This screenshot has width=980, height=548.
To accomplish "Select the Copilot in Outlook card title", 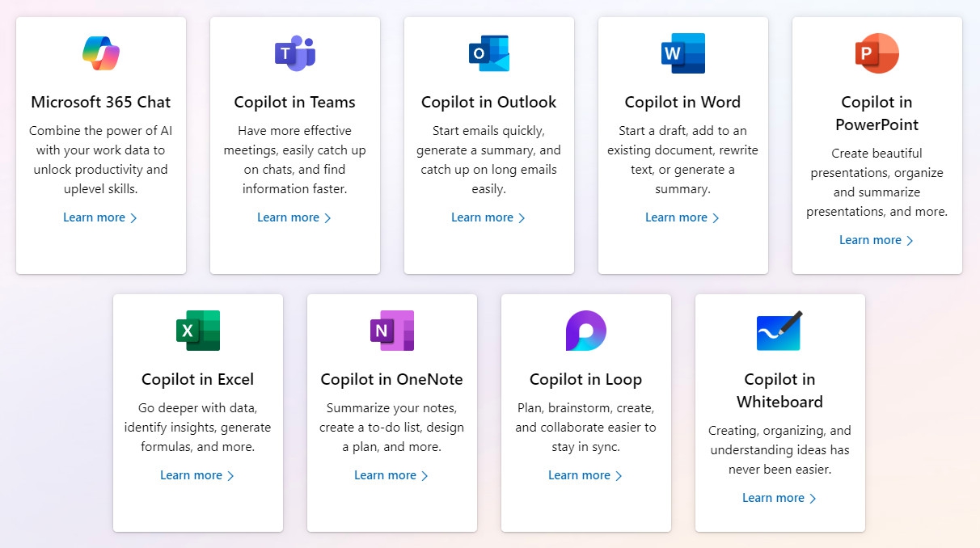I will tap(489, 103).
